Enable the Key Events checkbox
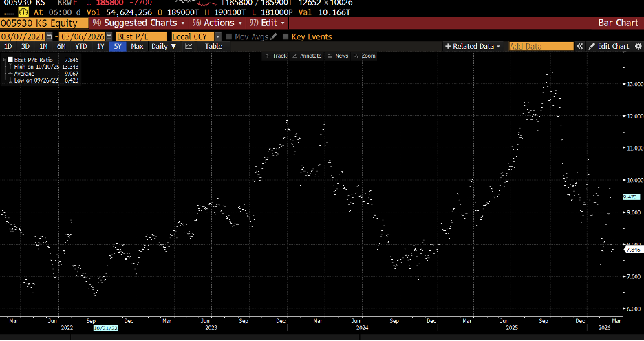This screenshot has width=644, height=341. click(x=286, y=36)
